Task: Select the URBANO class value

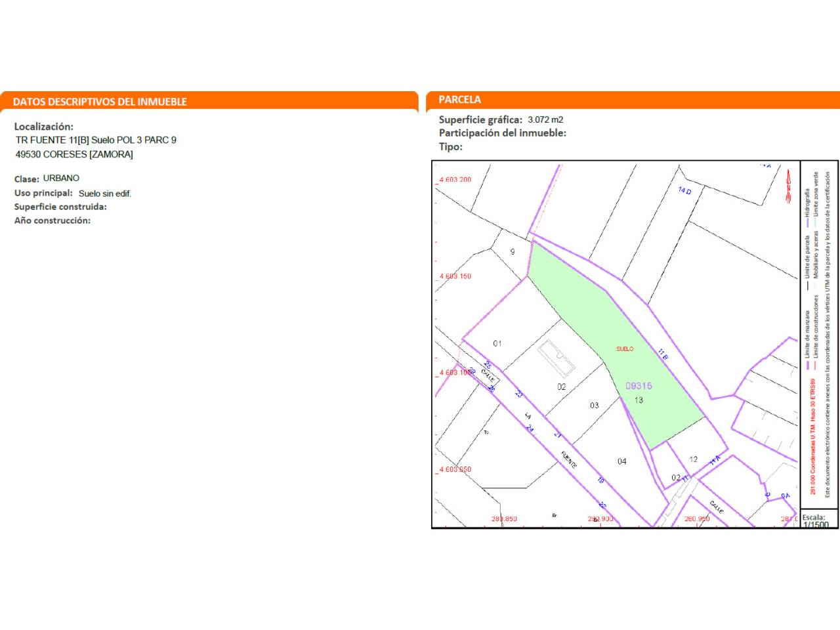Action: pos(61,178)
